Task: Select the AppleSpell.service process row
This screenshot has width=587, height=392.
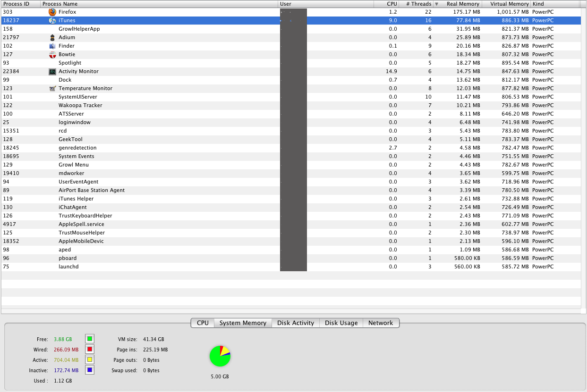Action: (291, 224)
